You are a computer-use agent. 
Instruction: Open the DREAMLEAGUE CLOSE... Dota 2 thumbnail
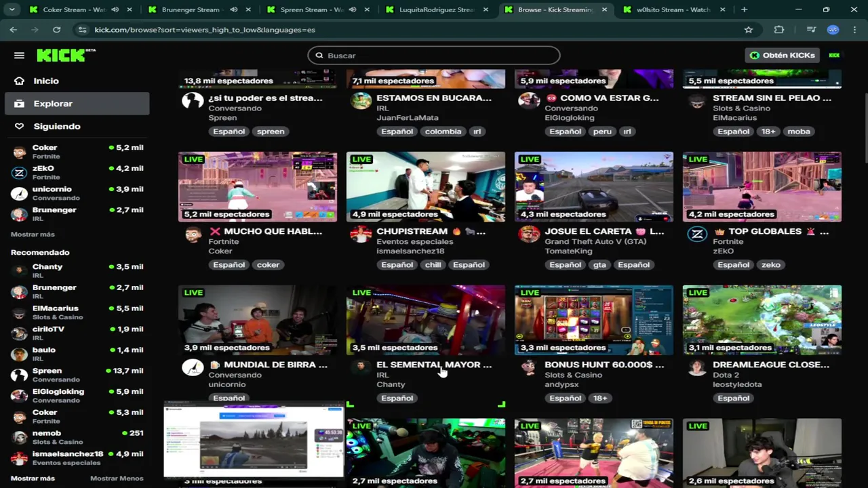pos(762,320)
